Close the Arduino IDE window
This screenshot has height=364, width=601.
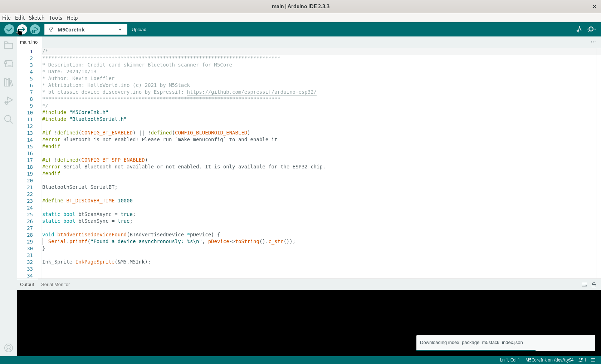point(594,6)
